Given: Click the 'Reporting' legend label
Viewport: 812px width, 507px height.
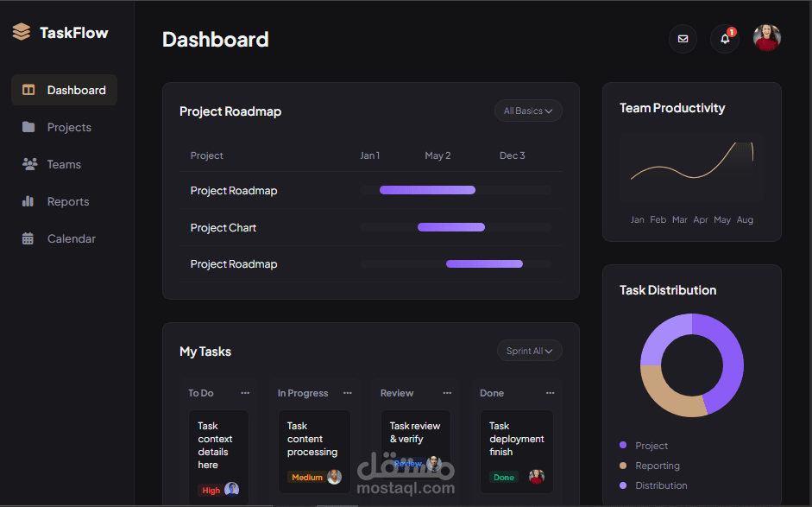Looking at the screenshot, I should click(x=658, y=466).
